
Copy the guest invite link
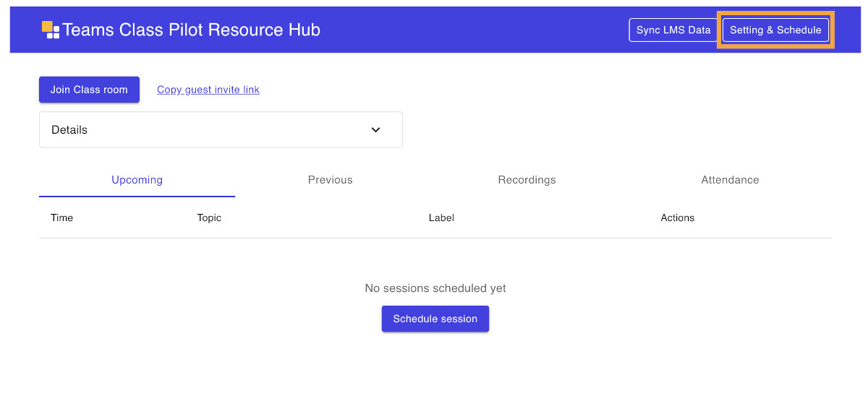tap(208, 90)
